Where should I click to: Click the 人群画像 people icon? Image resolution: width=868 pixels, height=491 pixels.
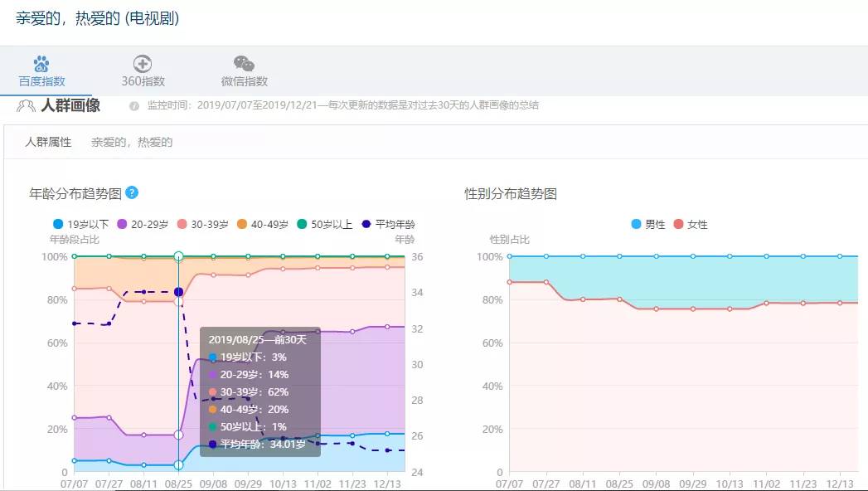tap(26, 105)
